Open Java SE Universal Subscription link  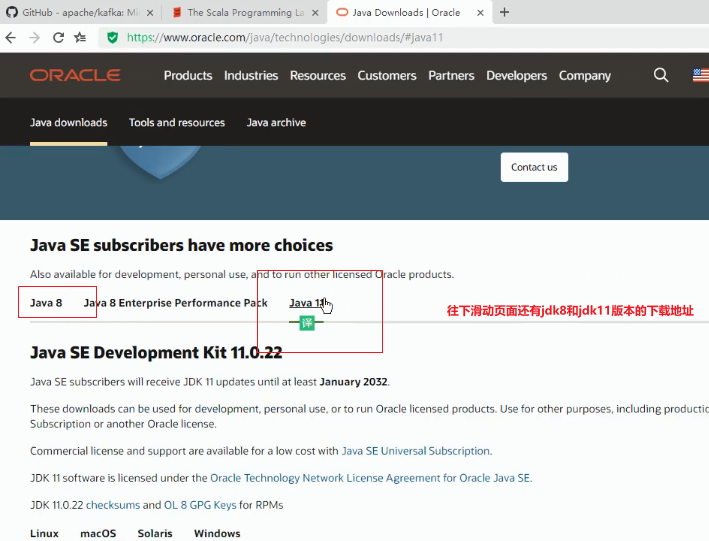tap(416, 451)
